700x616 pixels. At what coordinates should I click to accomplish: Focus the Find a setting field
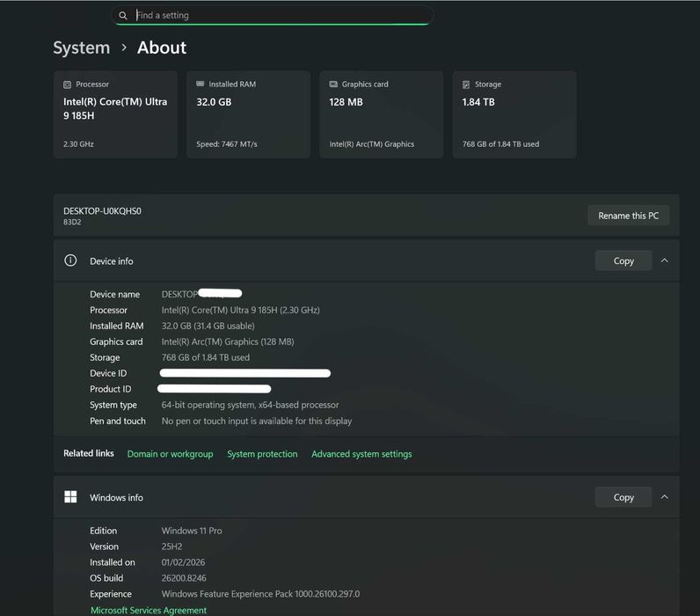coord(272,15)
